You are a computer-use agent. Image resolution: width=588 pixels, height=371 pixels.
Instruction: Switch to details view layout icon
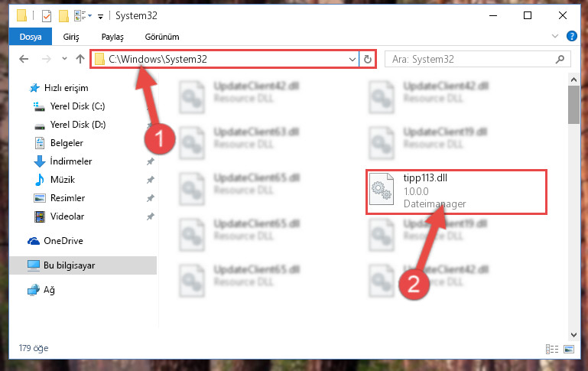pyautogui.click(x=551, y=350)
